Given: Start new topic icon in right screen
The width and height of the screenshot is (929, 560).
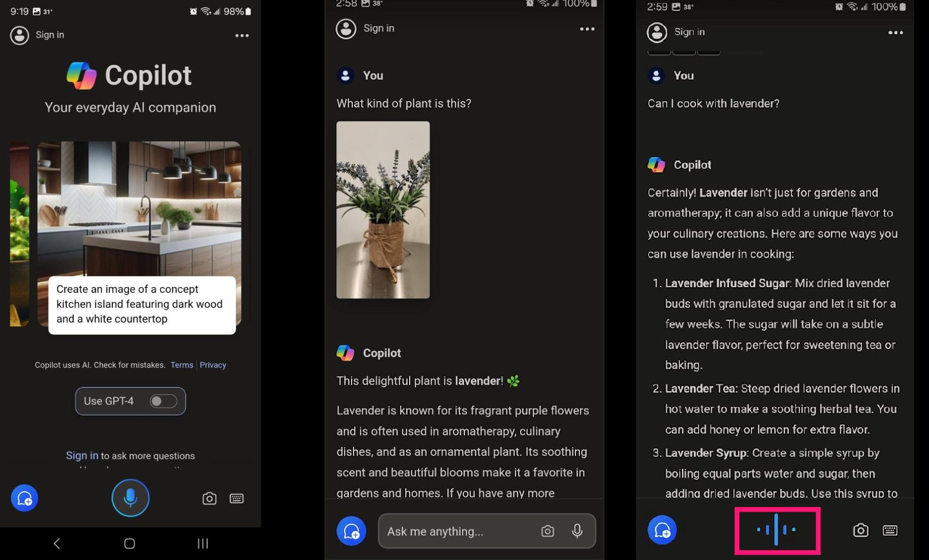Looking at the screenshot, I should point(663,530).
